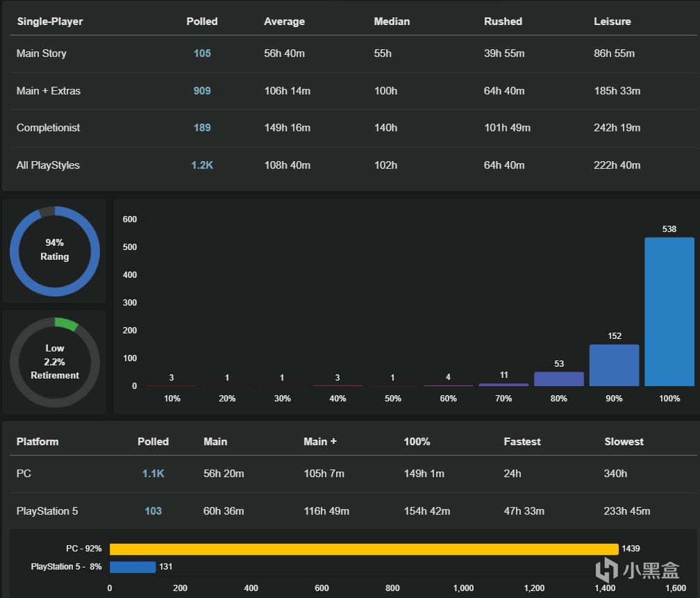The image size is (700, 598).
Task: Click the Fastest column header
Action: click(x=522, y=442)
